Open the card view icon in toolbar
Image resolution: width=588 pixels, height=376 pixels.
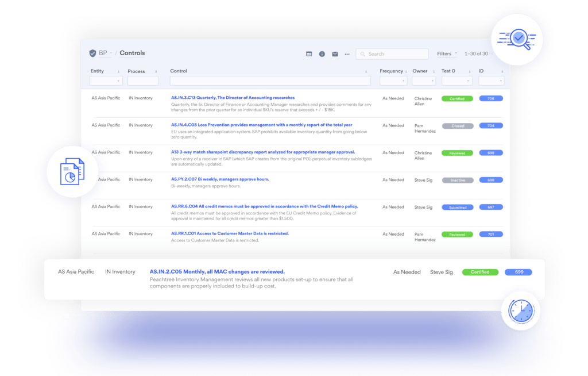point(309,54)
